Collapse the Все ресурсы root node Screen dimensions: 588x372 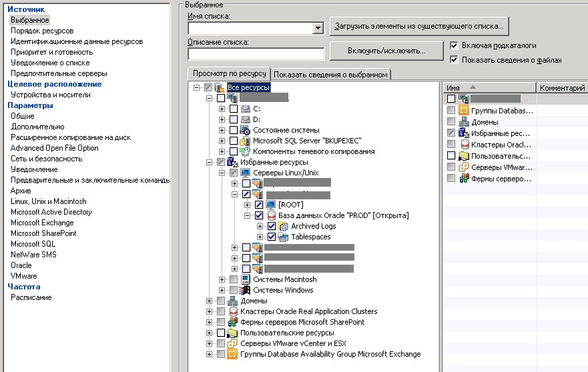coord(196,87)
